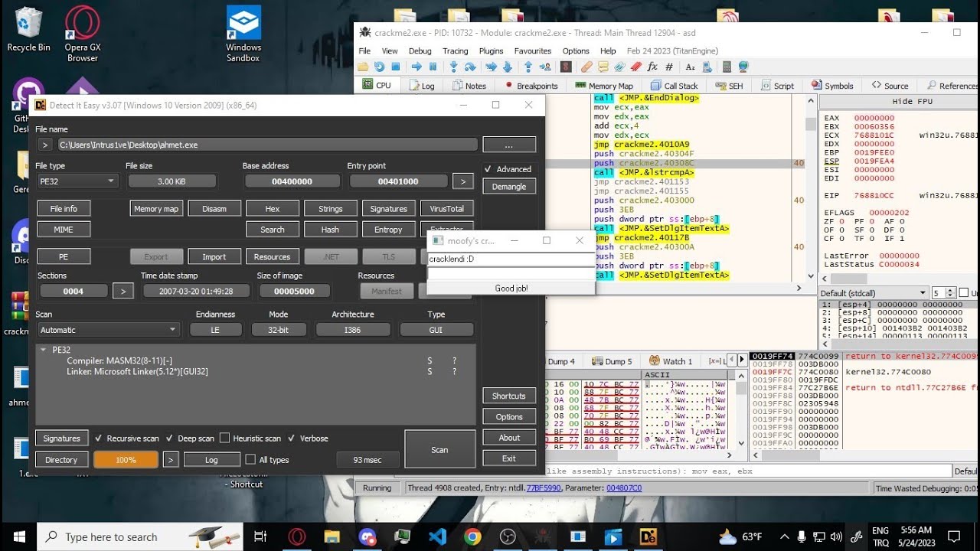Open the File type PE32 dropdown
Viewport: 980px width, 551px height.
pyautogui.click(x=77, y=181)
